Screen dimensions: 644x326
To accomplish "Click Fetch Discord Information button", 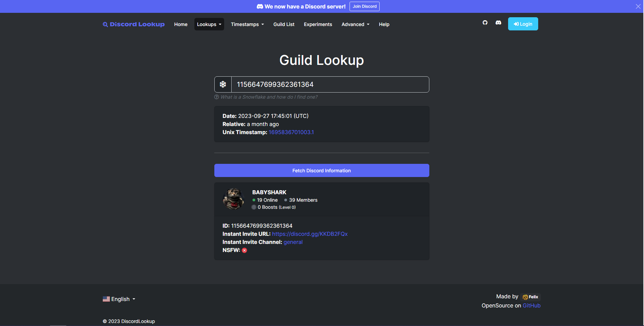I will 322,171.
